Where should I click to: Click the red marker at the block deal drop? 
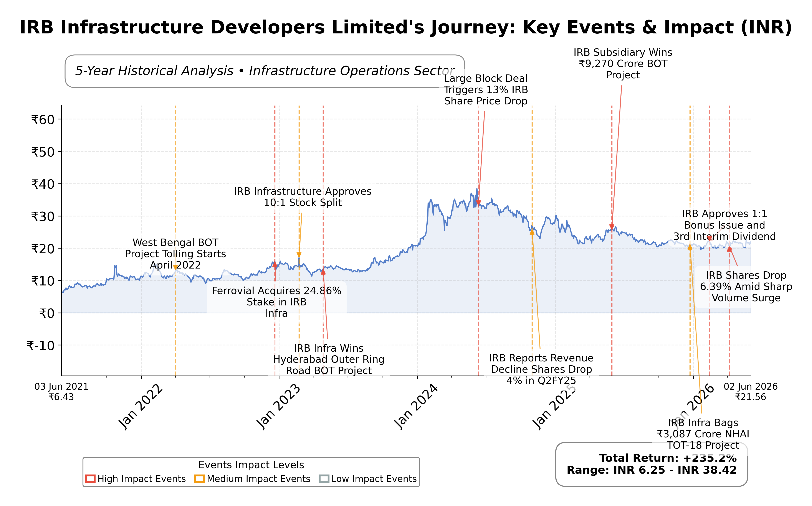(x=478, y=203)
